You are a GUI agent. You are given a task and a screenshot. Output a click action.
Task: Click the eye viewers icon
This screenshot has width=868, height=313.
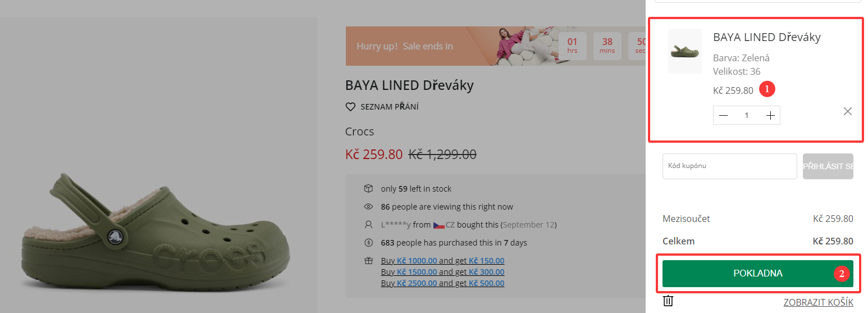pos(368,207)
